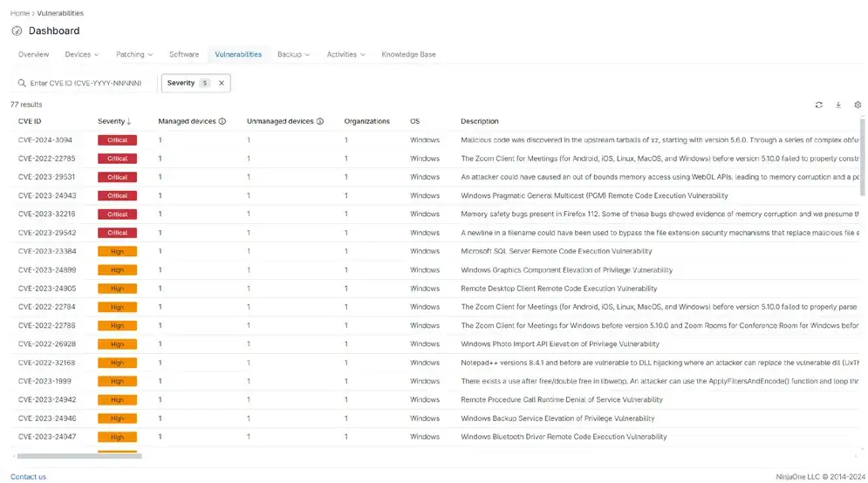
Task: Open CVE-2022-22786 entry
Action: click(x=46, y=325)
